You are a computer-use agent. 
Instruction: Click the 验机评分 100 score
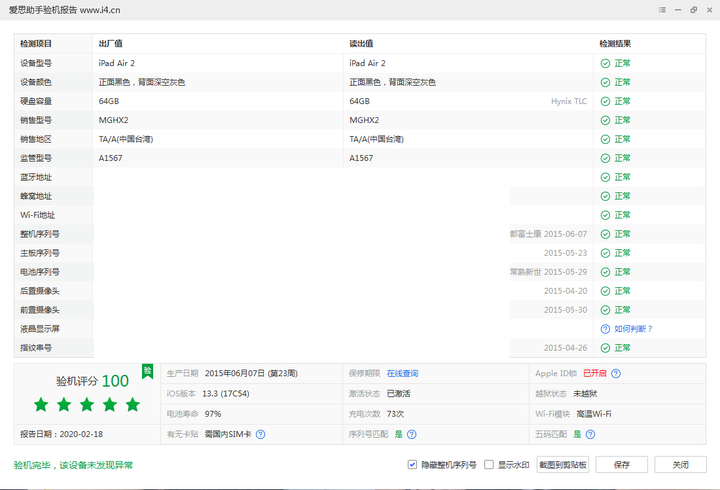point(92,381)
